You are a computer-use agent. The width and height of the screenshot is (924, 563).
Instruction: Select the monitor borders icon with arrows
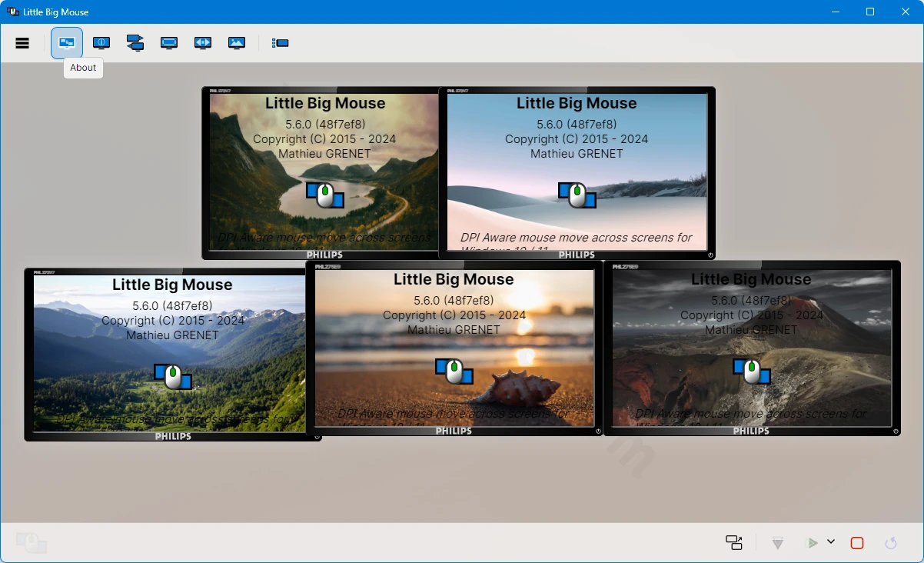point(203,43)
